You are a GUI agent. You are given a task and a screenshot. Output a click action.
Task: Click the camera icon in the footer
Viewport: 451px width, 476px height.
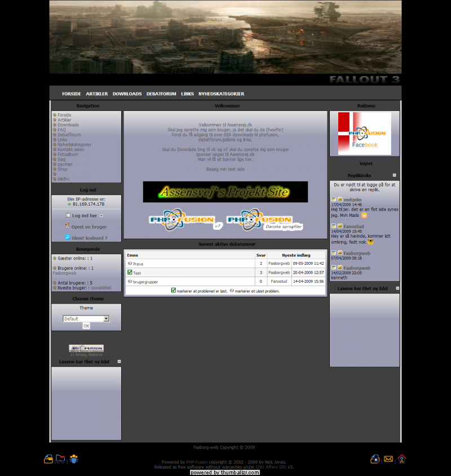[375, 459]
